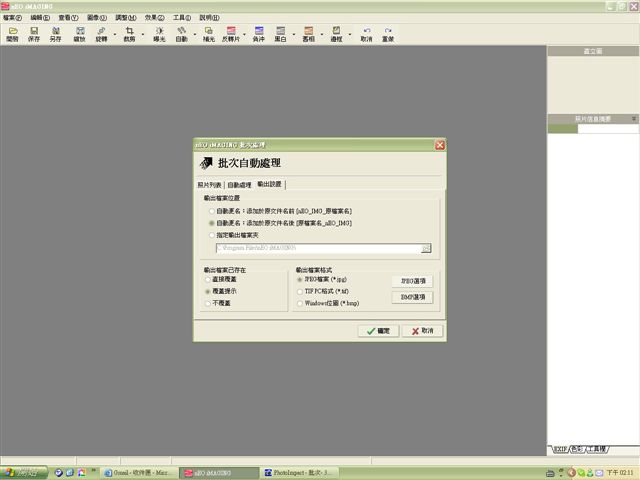Viewport: 640px width, 480px height.
Task: Choose direct overwrite (直接覆蓋) radio option
Action: point(208,279)
